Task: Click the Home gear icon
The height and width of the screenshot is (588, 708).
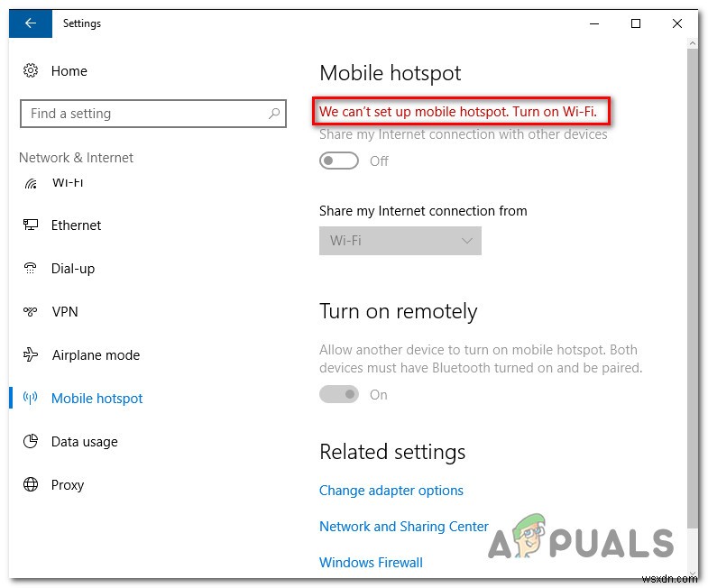Action: click(x=31, y=70)
